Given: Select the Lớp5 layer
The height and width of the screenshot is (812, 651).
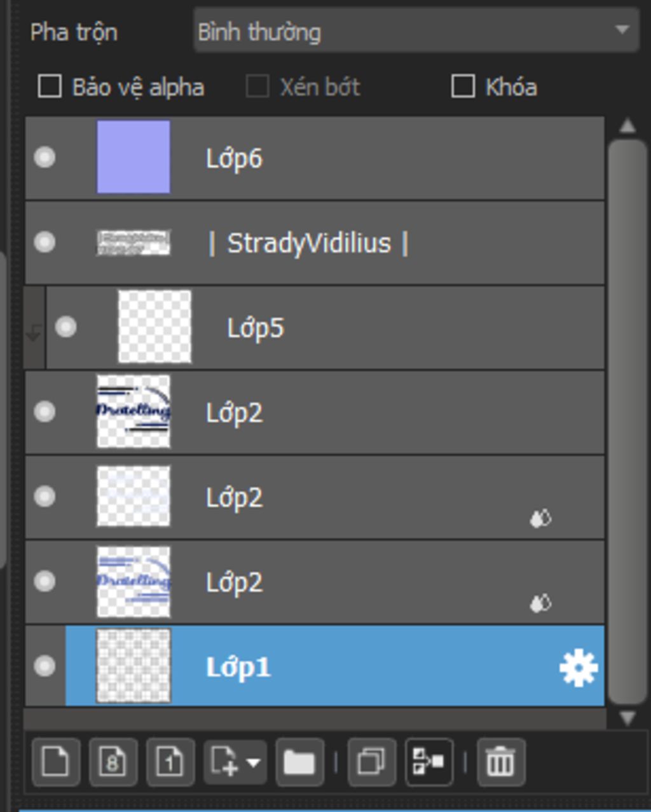Looking at the screenshot, I should click(325, 327).
